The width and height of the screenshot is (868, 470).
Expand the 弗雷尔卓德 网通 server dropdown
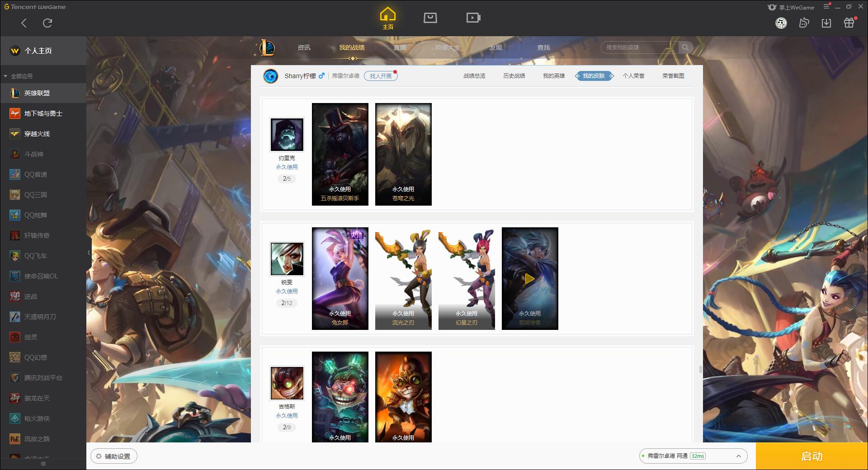[693, 456]
